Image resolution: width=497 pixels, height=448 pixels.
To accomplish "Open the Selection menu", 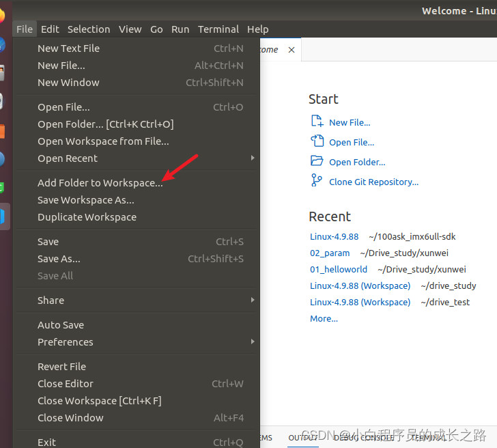I will tap(89, 29).
